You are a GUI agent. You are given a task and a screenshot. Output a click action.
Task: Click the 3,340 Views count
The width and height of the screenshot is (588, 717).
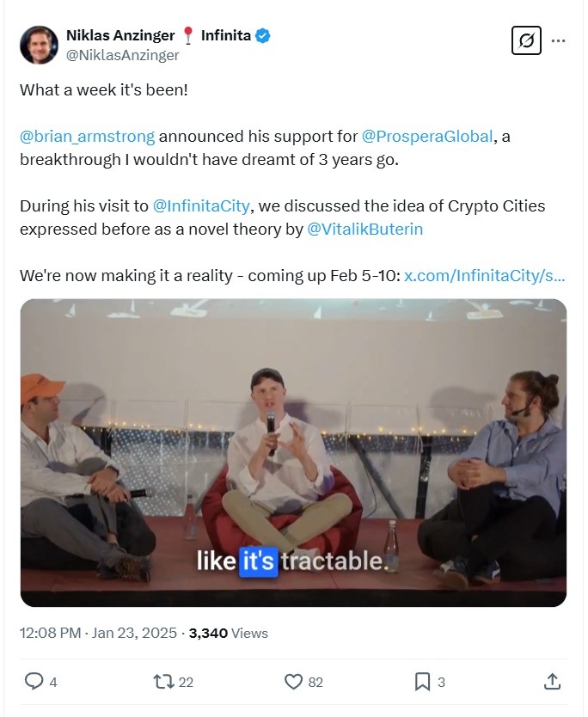pyautogui.click(x=228, y=633)
